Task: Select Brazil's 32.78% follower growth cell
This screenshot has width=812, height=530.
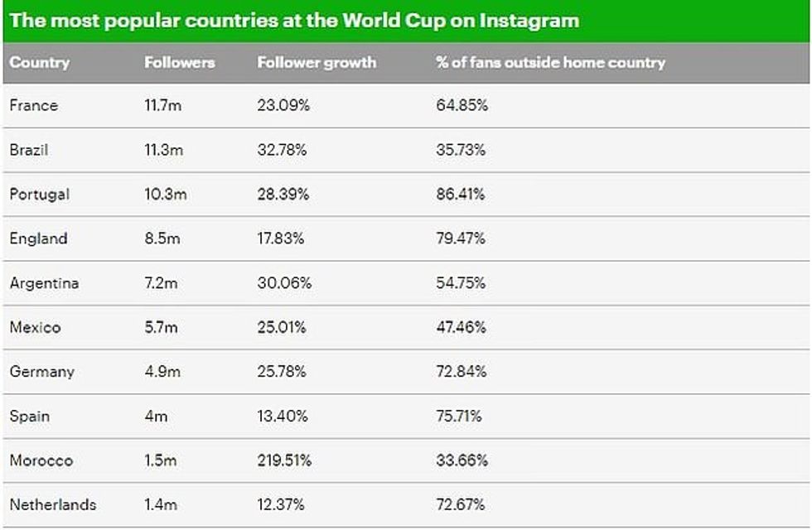Action: coord(282,150)
